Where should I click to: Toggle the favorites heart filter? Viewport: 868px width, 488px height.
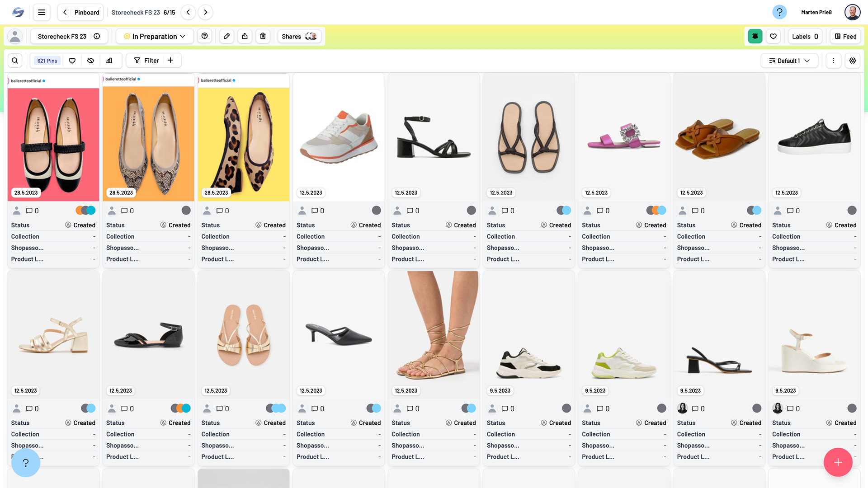click(x=72, y=61)
